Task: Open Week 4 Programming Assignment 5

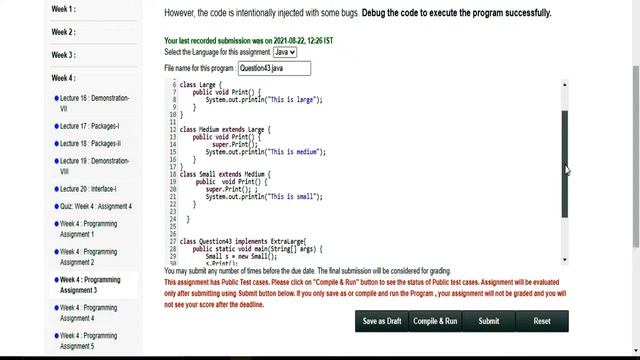Action: (x=88, y=341)
